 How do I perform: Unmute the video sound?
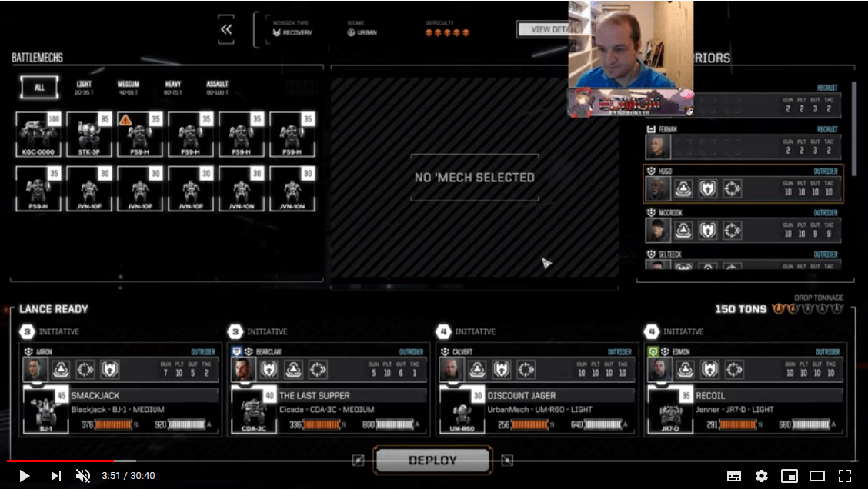83,476
